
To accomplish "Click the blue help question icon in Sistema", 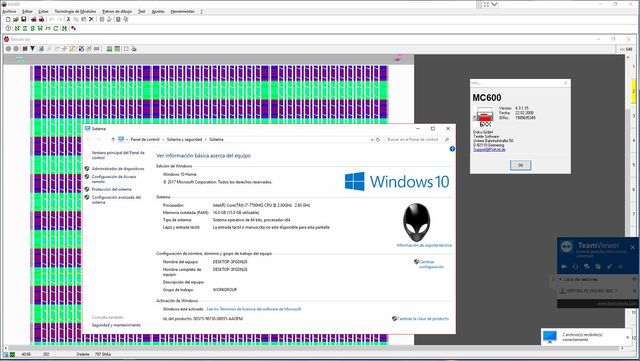I will point(452,149).
